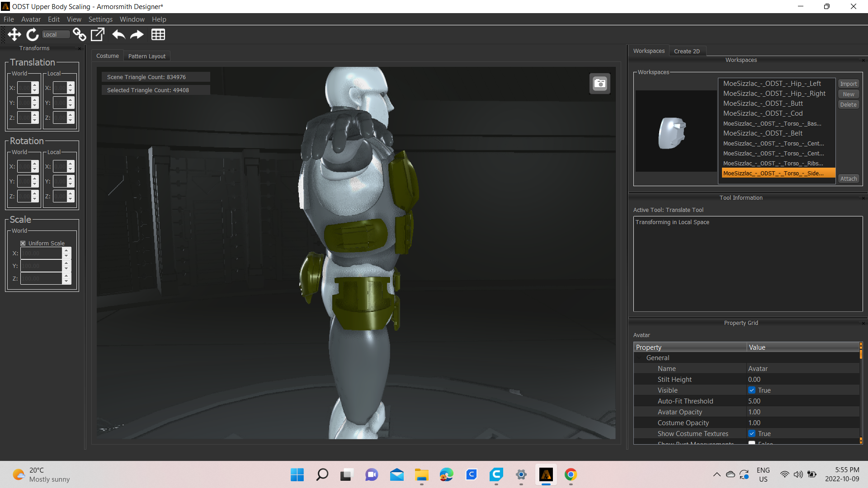Launch Microsoft Edge from taskbar

point(446,474)
